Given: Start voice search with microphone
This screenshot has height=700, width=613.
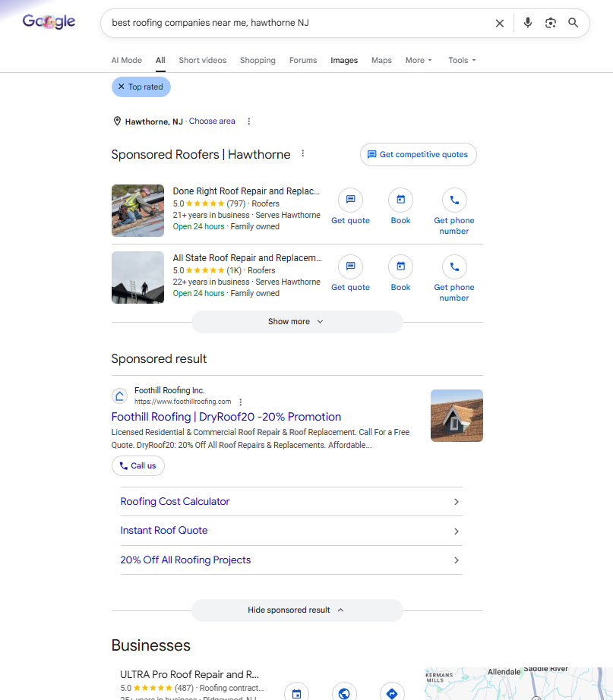Looking at the screenshot, I should pos(528,23).
